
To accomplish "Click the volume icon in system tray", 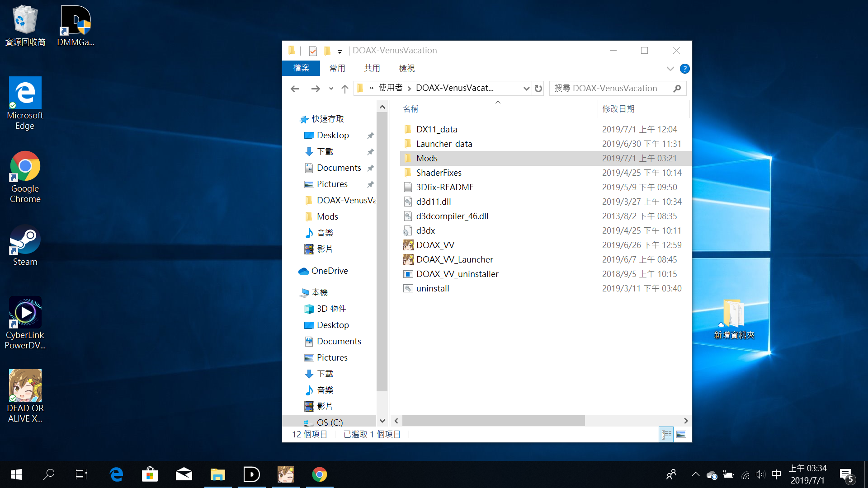I will point(760,474).
